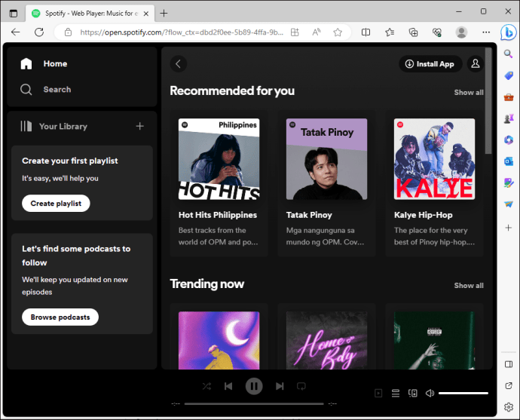Skip to the next track

pos(280,386)
